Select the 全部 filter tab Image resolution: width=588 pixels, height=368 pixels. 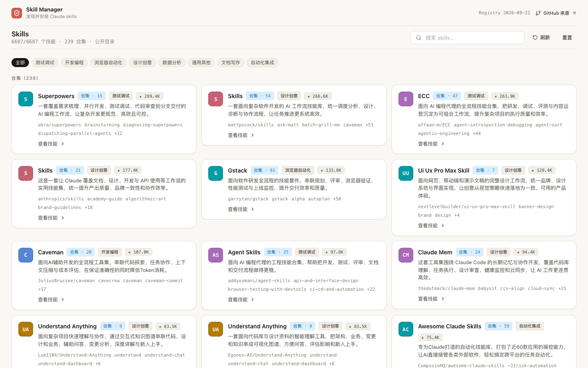(20, 63)
